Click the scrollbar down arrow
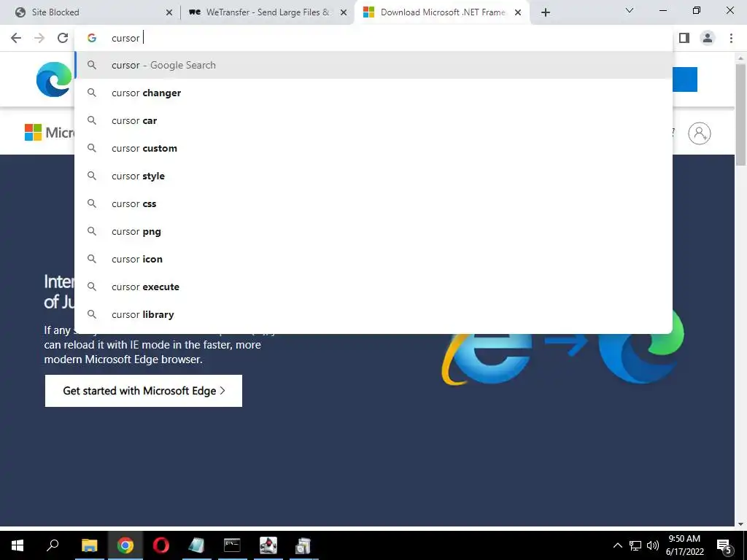The height and width of the screenshot is (560, 747). coord(740,524)
